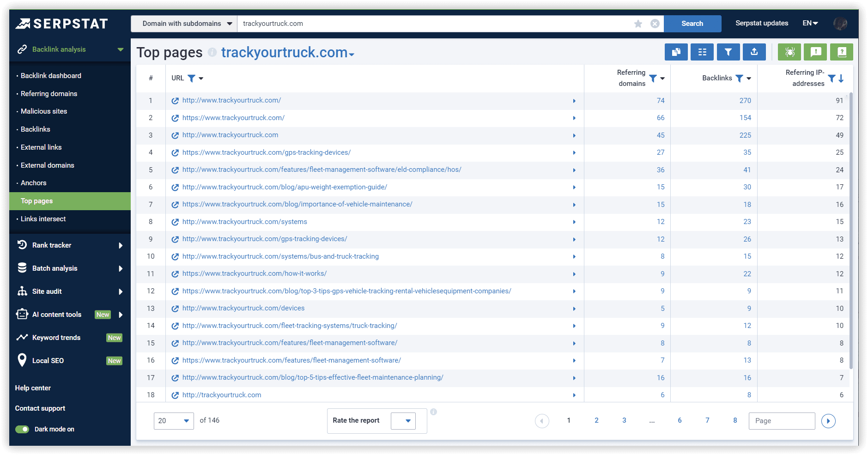868x455 pixels.
Task: Click the export icon to download report
Action: [x=754, y=52]
